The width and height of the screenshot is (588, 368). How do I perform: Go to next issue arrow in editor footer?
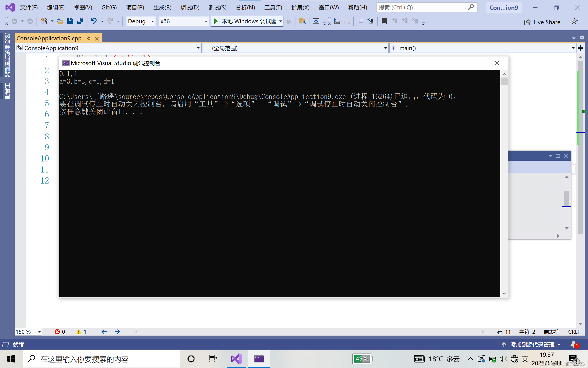117,332
